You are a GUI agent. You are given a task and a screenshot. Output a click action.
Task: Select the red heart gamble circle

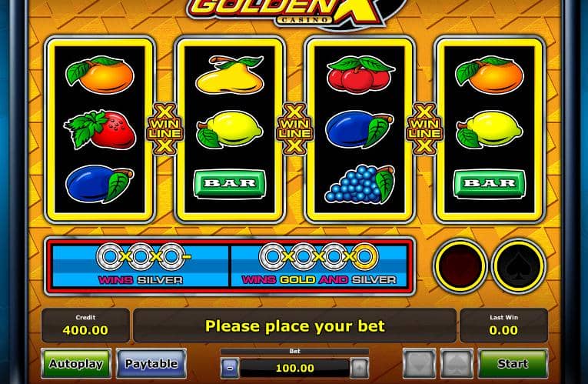pos(460,265)
